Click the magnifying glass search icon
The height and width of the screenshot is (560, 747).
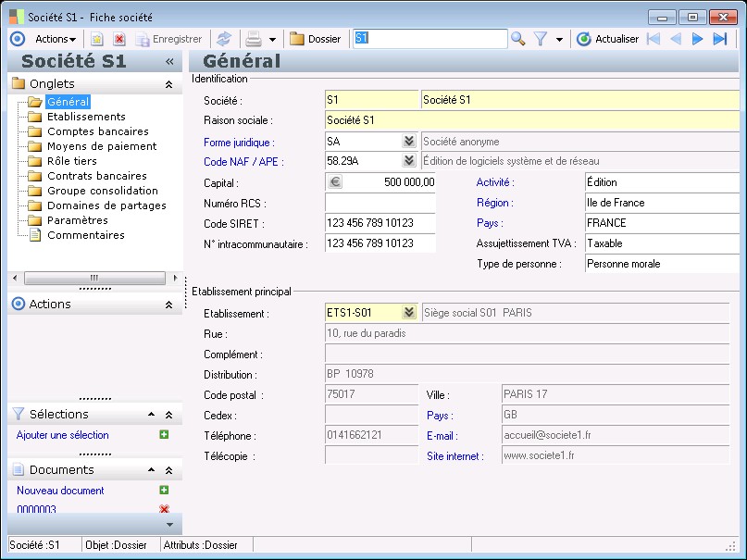(518, 39)
